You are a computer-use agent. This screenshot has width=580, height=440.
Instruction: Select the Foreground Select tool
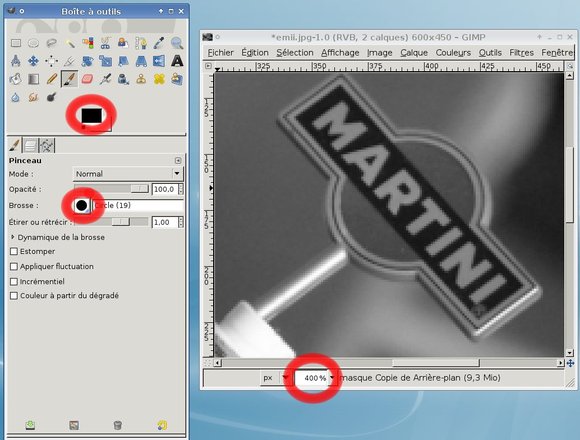(123, 43)
